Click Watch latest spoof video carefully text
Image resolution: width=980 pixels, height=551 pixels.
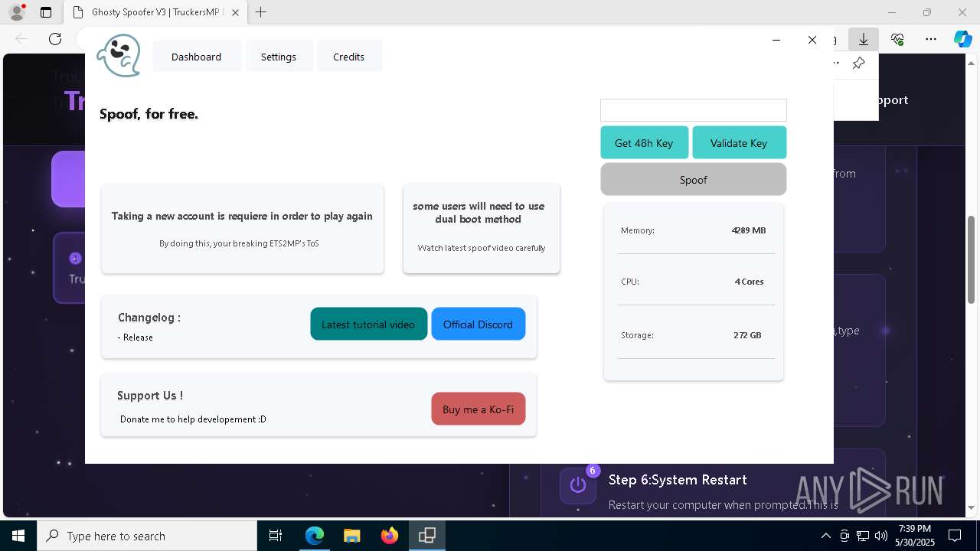coord(482,248)
